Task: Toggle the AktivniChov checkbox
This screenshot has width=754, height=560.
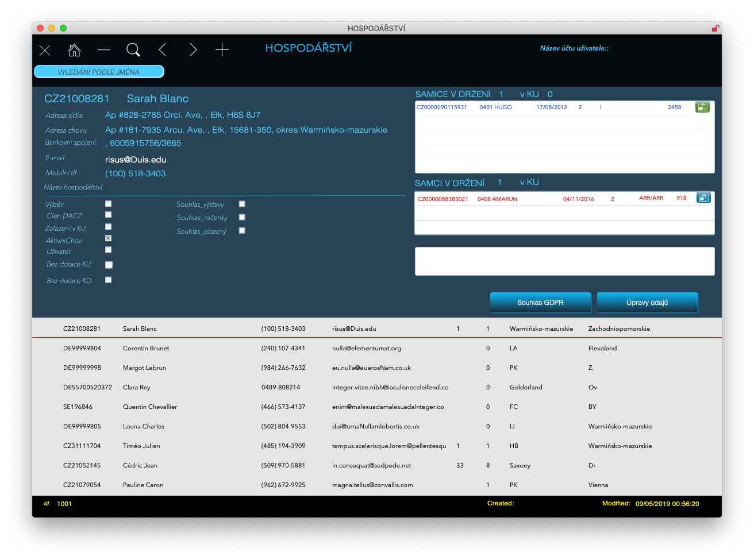Action: pos(108,238)
